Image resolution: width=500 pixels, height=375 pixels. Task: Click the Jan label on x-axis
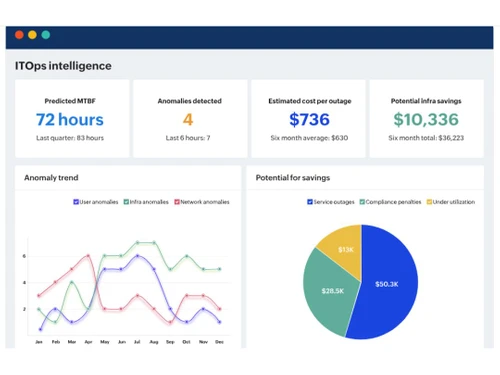coord(39,342)
